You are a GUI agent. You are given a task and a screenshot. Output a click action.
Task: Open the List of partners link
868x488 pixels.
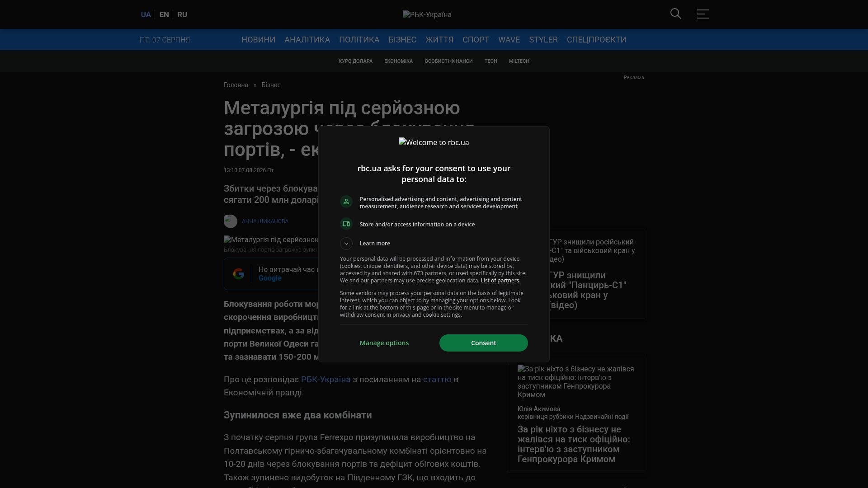pyautogui.click(x=500, y=281)
